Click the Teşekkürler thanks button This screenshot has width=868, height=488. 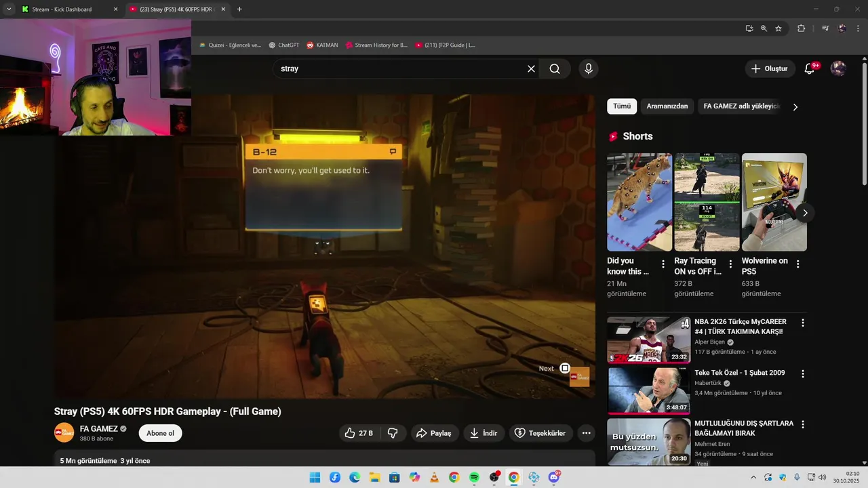[540, 433]
